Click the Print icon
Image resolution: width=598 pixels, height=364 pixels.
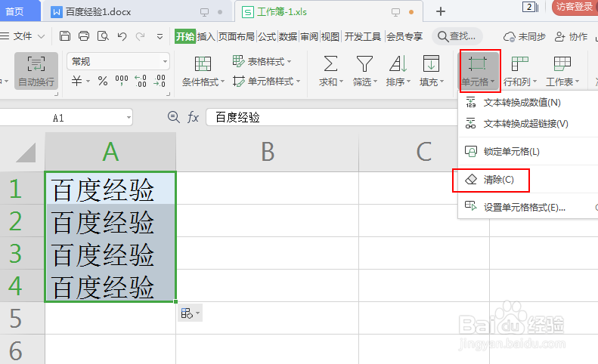[84, 36]
